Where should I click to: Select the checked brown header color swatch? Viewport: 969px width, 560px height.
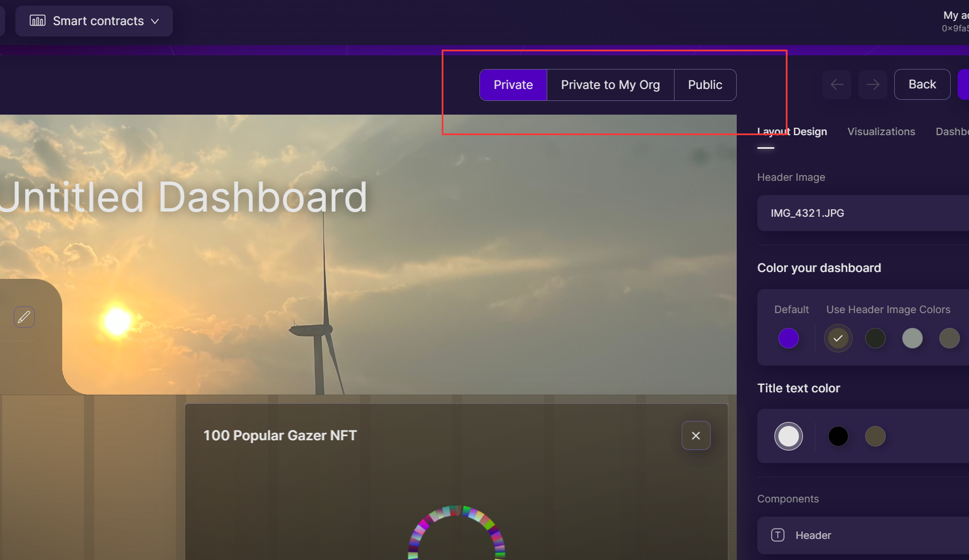click(838, 338)
